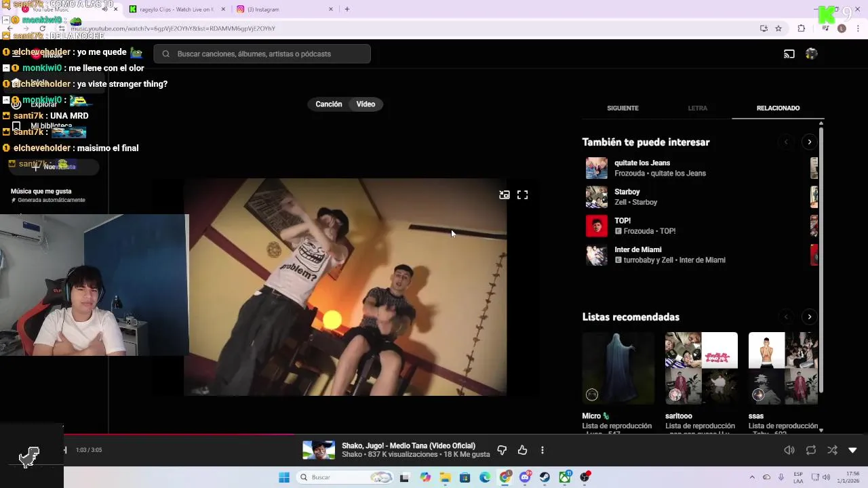Open Microsoft Store from taskbar
The image size is (868, 488).
[x=465, y=477]
